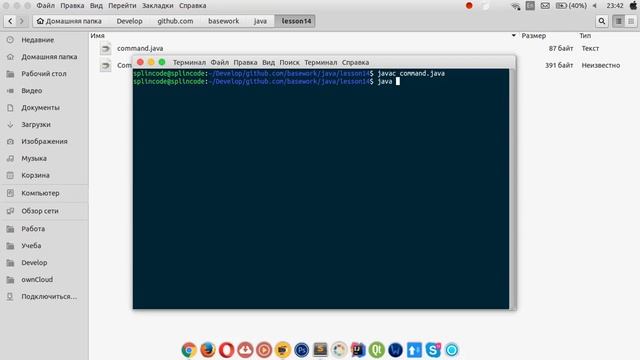Viewport: 640px width, 360px height.
Task: Sort files by Имя column
Action: tap(98, 36)
